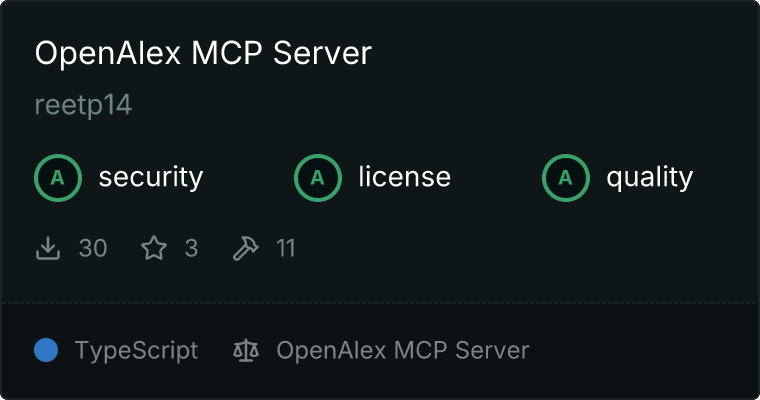Click the license grade A badge
Image resolution: width=760 pixels, height=400 pixels.
pyautogui.click(x=317, y=178)
